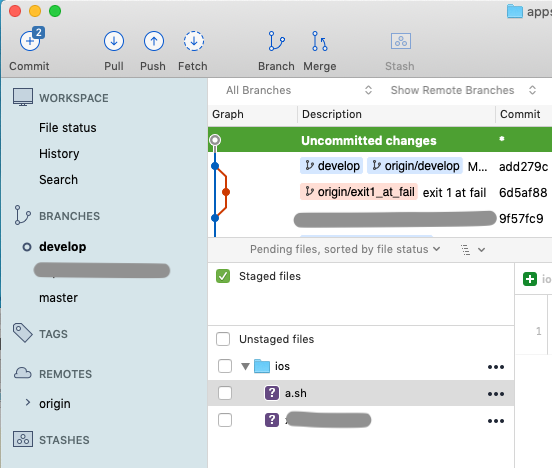Click the Description column header
The height and width of the screenshot is (468, 552).
[332, 114]
